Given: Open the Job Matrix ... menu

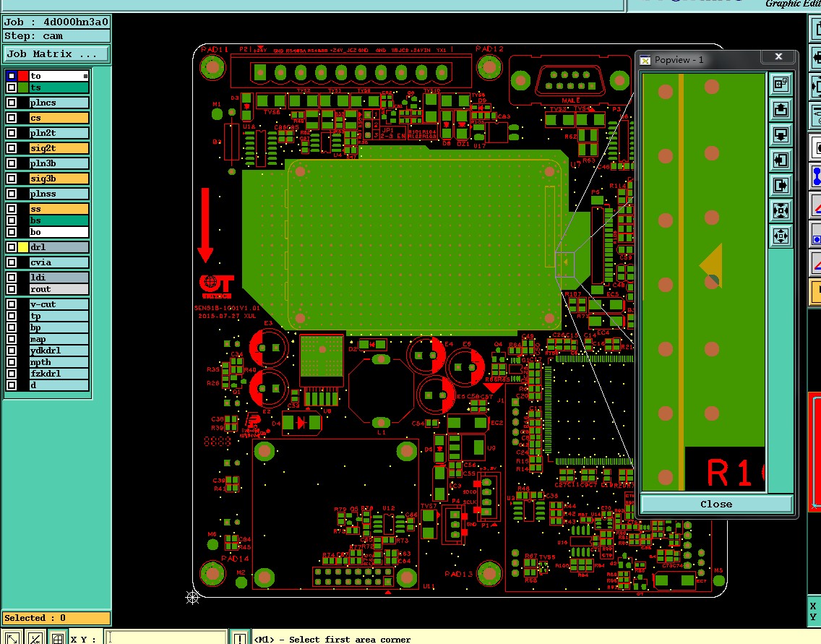Looking at the screenshot, I should coord(56,54).
